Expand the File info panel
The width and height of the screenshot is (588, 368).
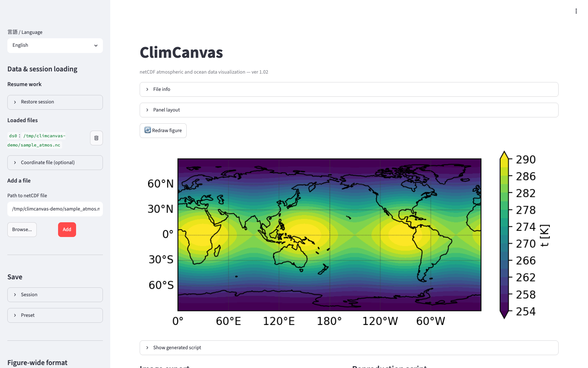[x=349, y=89]
